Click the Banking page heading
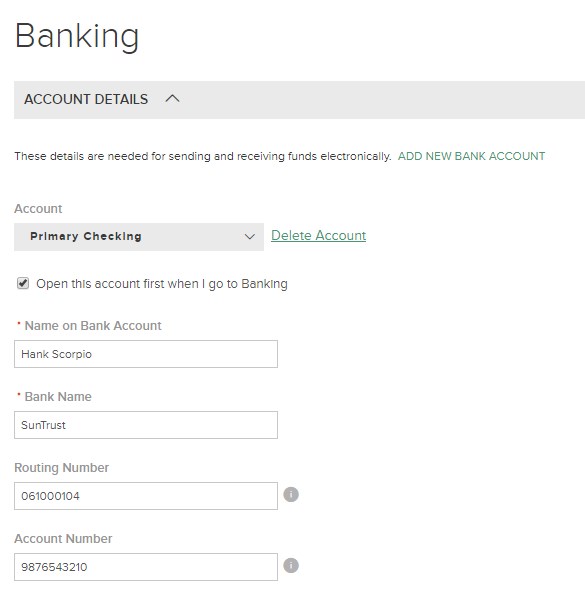The width and height of the screenshot is (585, 599). [77, 37]
